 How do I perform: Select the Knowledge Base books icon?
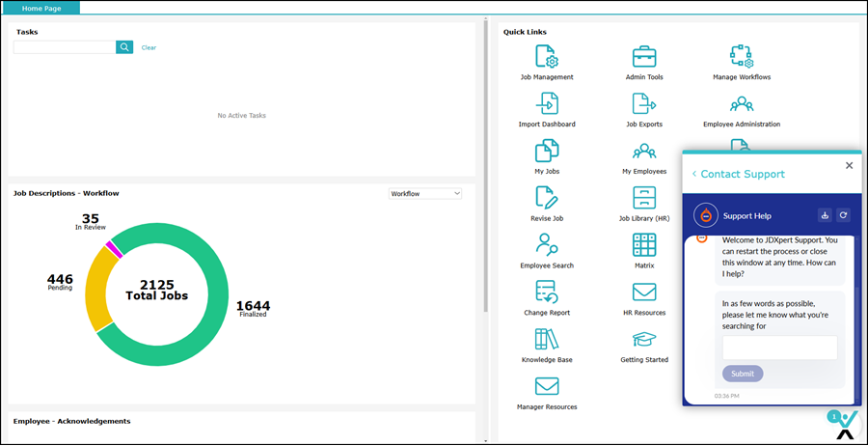547,339
